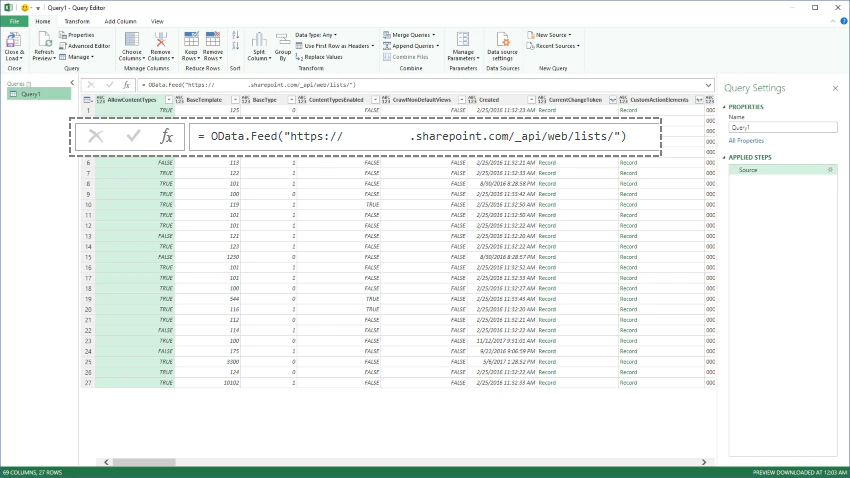Collapse the ribbon using the top-right arrow
Screen dimensions: 850x478
[833, 21]
